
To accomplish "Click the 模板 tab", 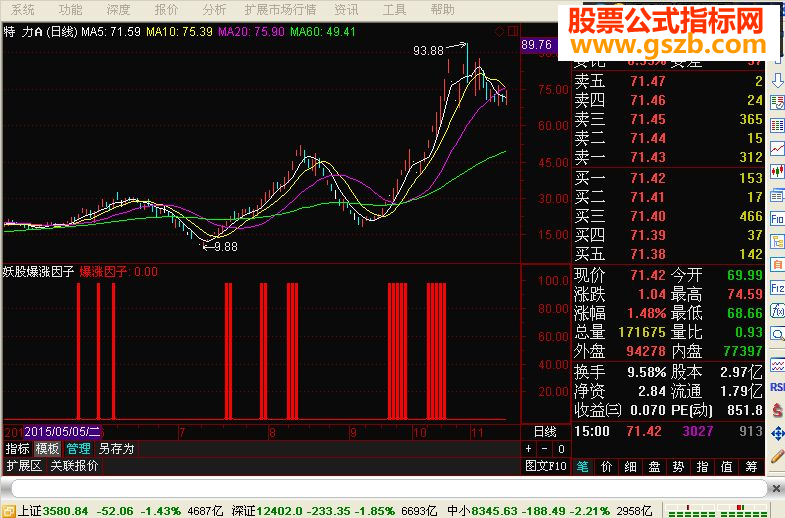I will click(x=47, y=448).
